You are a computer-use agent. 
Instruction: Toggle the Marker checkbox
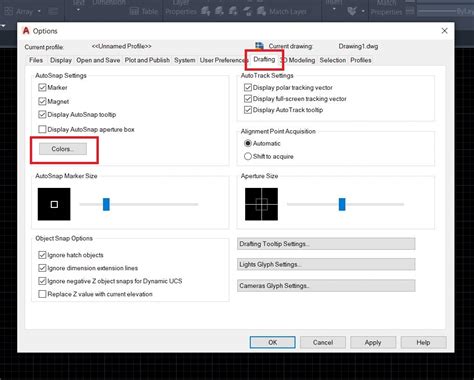(x=42, y=87)
